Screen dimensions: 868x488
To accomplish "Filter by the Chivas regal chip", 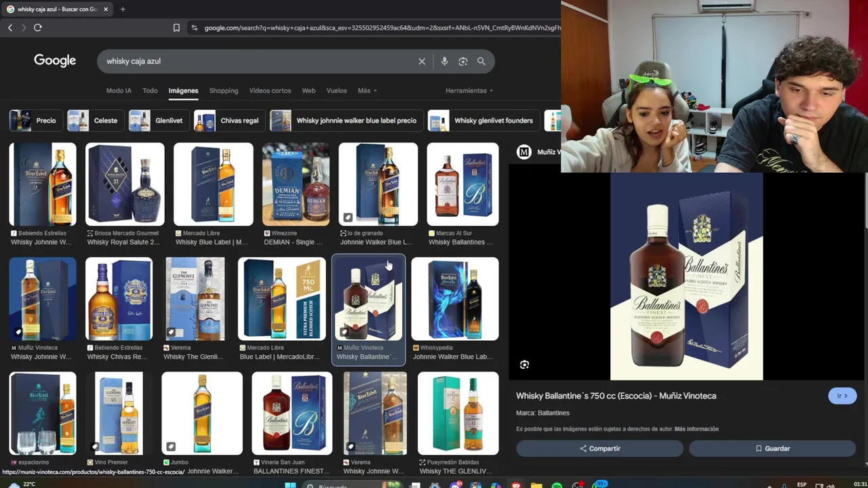I will [x=229, y=121].
